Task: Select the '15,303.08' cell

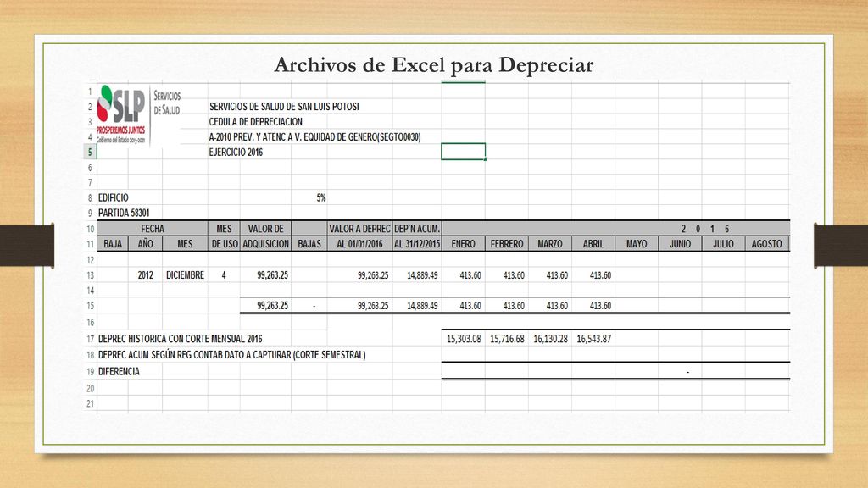Action: [464, 339]
